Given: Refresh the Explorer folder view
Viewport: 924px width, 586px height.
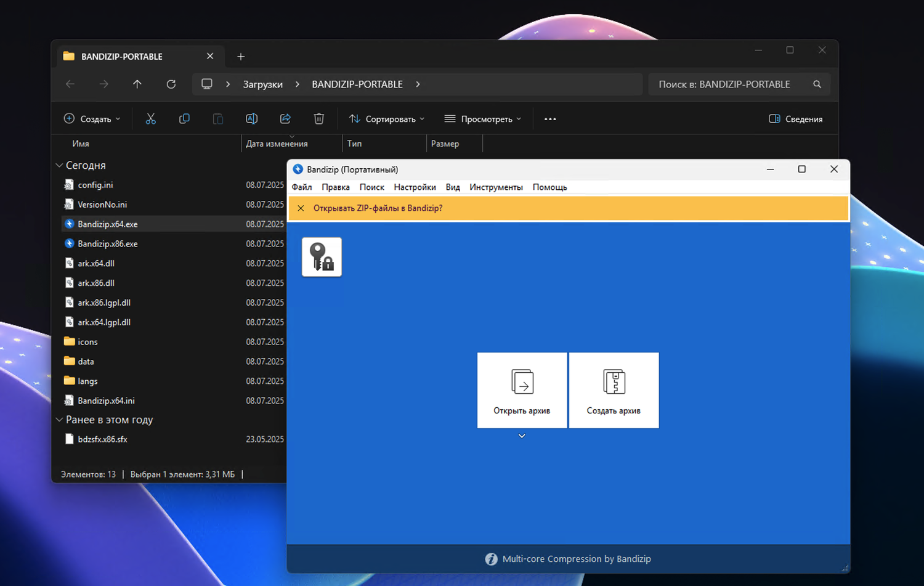Looking at the screenshot, I should pyautogui.click(x=171, y=84).
